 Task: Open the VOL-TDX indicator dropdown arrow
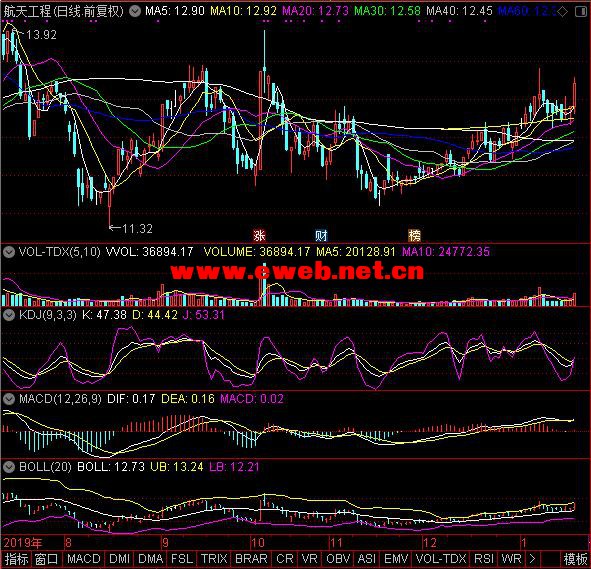click(x=9, y=251)
